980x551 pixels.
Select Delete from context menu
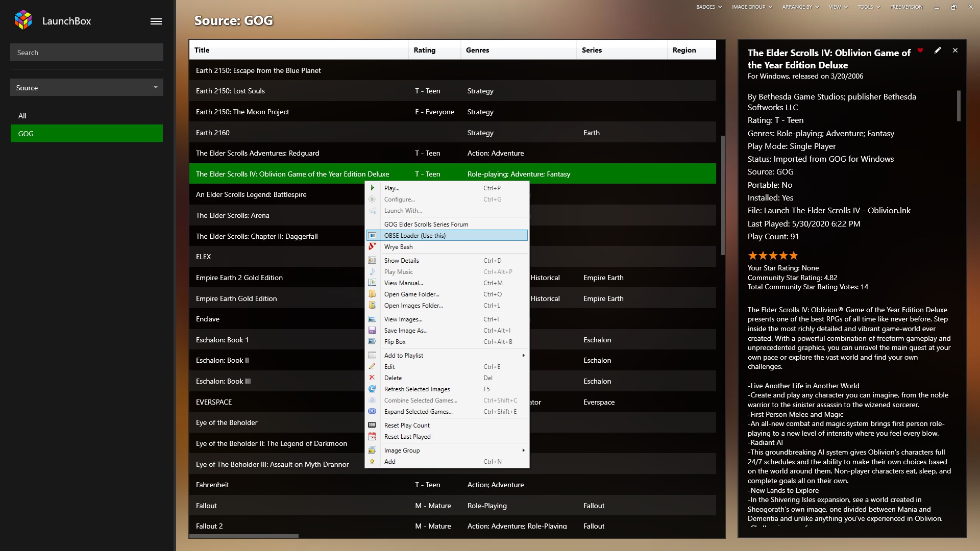(447, 378)
